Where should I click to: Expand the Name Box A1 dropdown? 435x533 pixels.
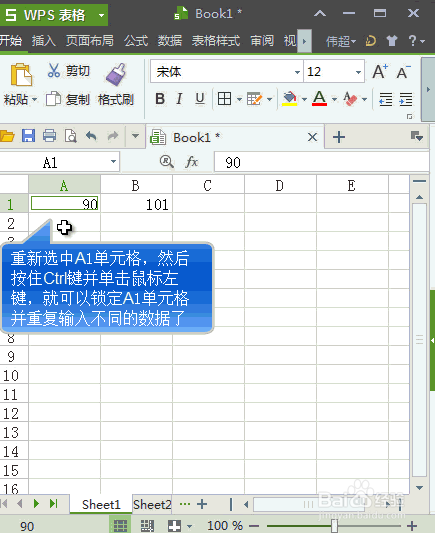114,162
